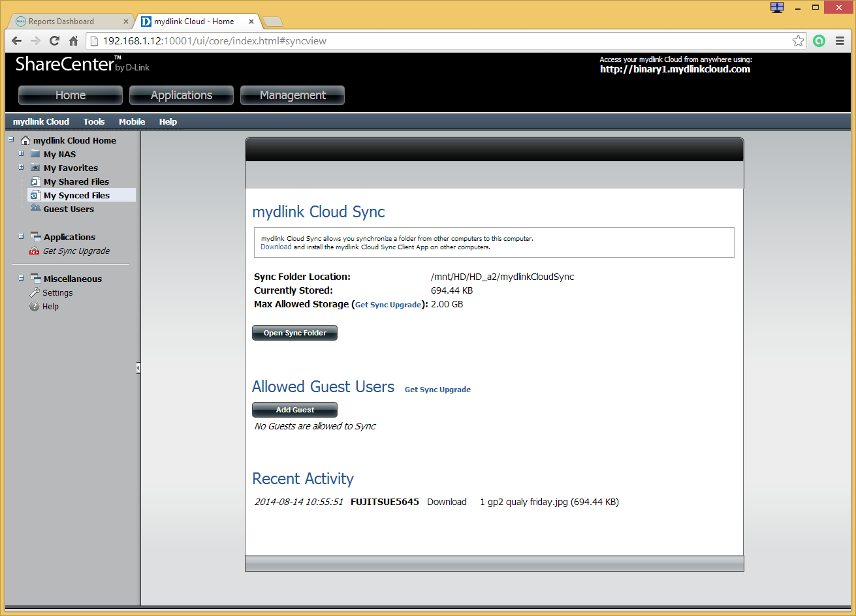Click the Settings wrench icon
Image resolution: width=856 pixels, height=616 pixels.
tap(35, 292)
